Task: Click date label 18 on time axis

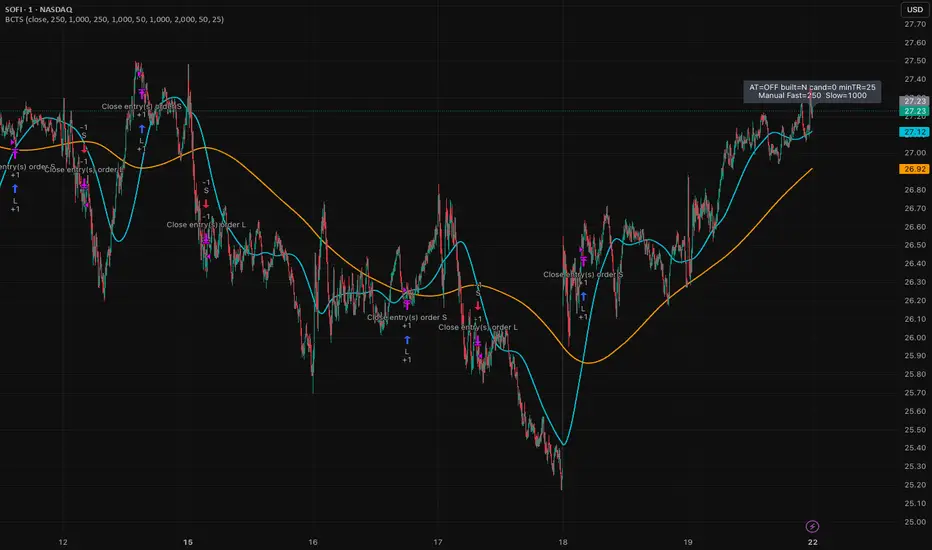Action: coord(563,542)
